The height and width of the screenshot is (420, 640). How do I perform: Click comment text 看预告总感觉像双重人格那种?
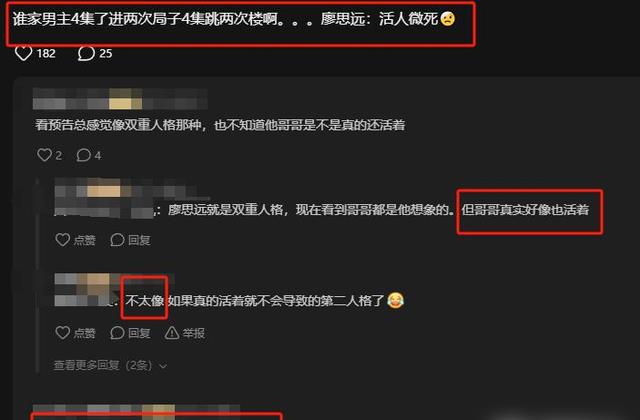tap(118, 125)
